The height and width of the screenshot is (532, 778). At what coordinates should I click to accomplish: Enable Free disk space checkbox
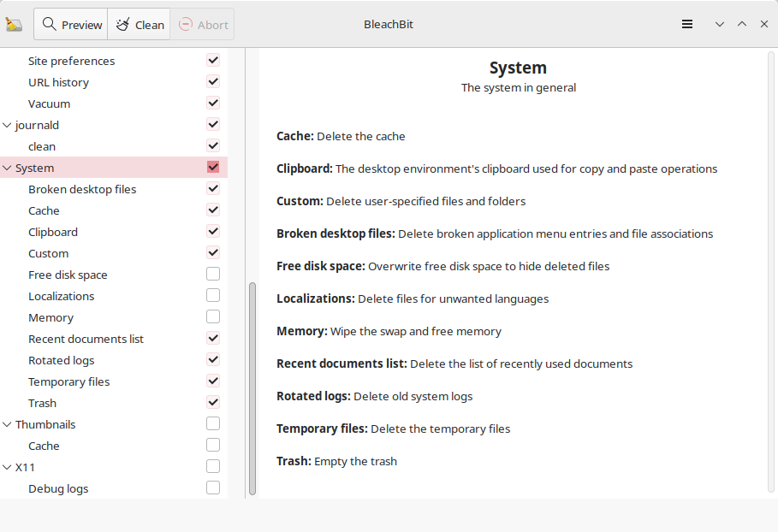(x=213, y=275)
